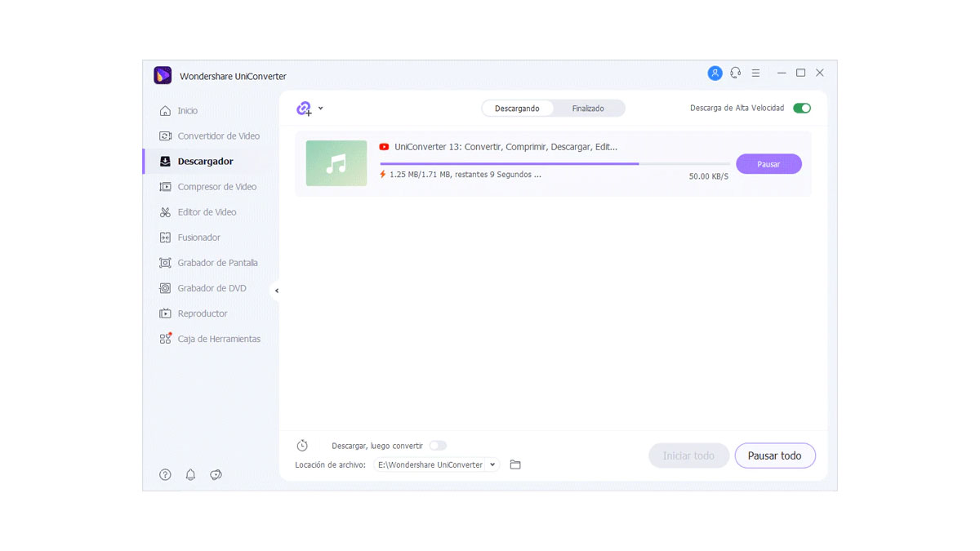
Task: Click the Pausar todo button
Action: point(774,455)
